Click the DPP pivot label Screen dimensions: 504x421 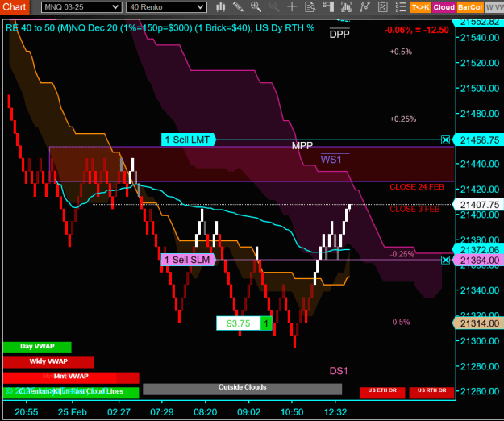pyautogui.click(x=339, y=34)
